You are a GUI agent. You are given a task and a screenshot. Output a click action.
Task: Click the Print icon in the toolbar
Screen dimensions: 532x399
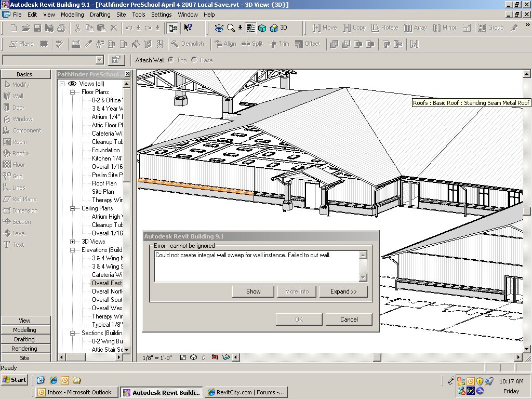pyautogui.click(x=61, y=28)
